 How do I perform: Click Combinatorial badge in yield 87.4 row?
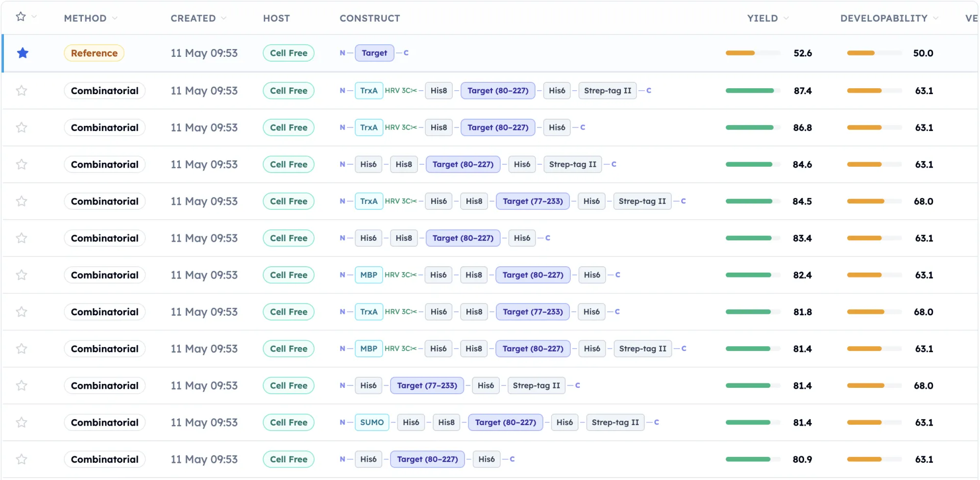click(x=105, y=91)
